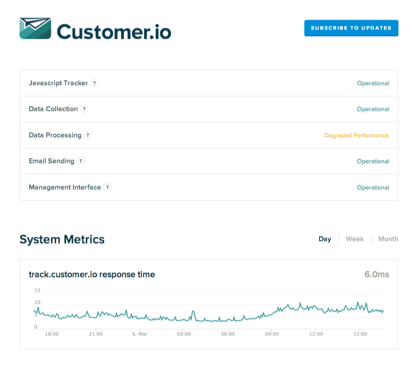Open the Javascript Tracker help question mark
This screenshot has width=412, height=367.
click(95, 83)
